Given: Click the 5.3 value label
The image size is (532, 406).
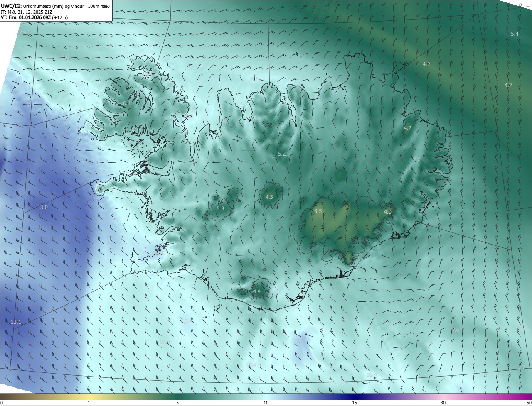Looking at the screenshot, I should tap(220, 208).
